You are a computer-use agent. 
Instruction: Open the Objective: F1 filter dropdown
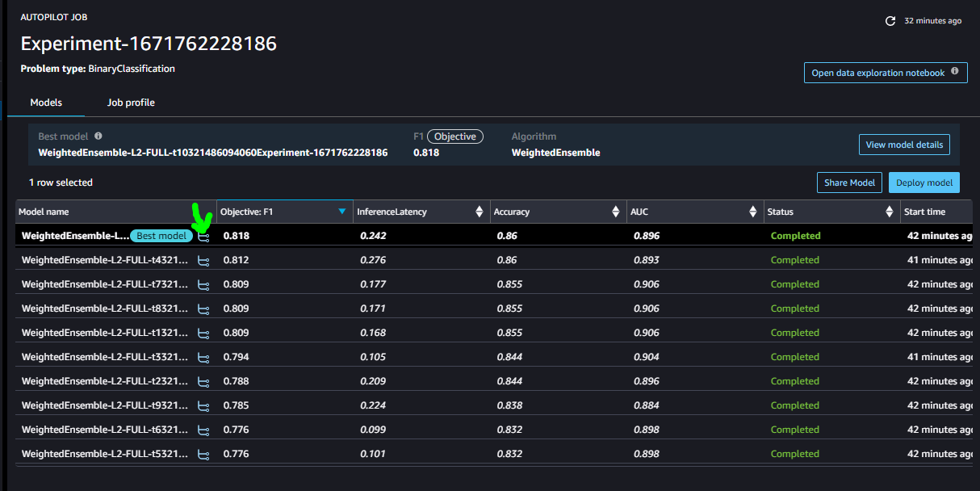tap(341, 211)
